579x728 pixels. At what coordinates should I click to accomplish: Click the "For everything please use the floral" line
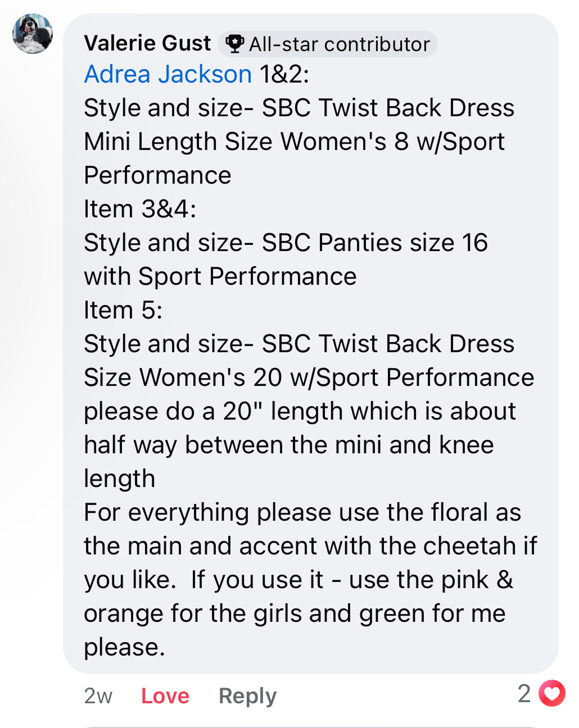pyautogui.click(x=302, y=512)
